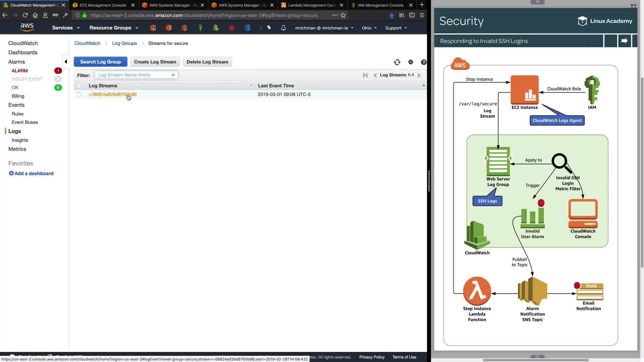Clear the filter with the X icon
Viewport: 644px width, 362px height.
[173, 75]
